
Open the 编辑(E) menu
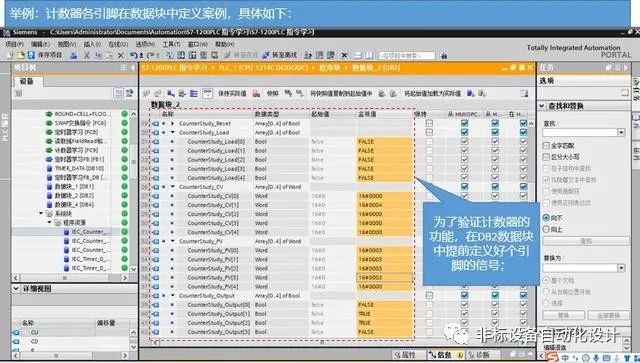[40, 44]
